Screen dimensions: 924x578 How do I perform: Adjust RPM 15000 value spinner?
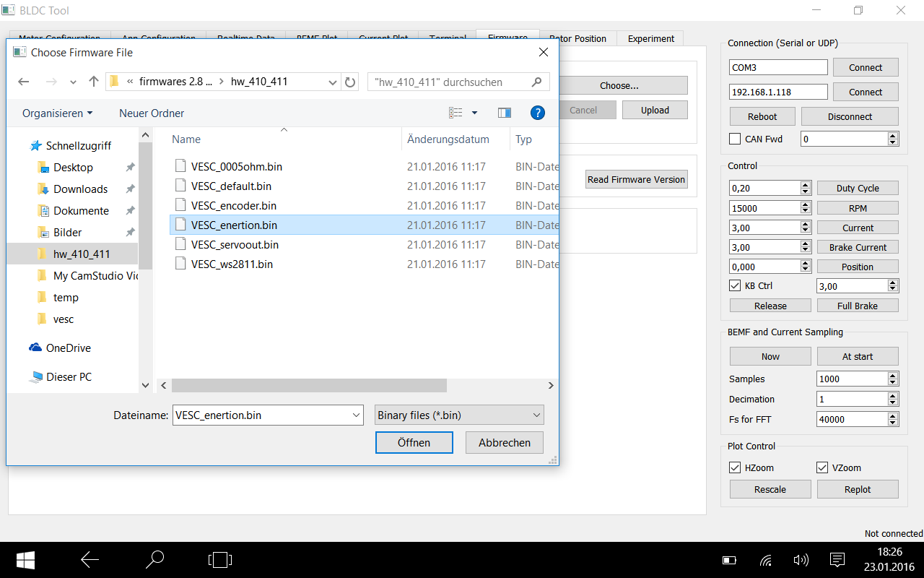click(806, 208)
